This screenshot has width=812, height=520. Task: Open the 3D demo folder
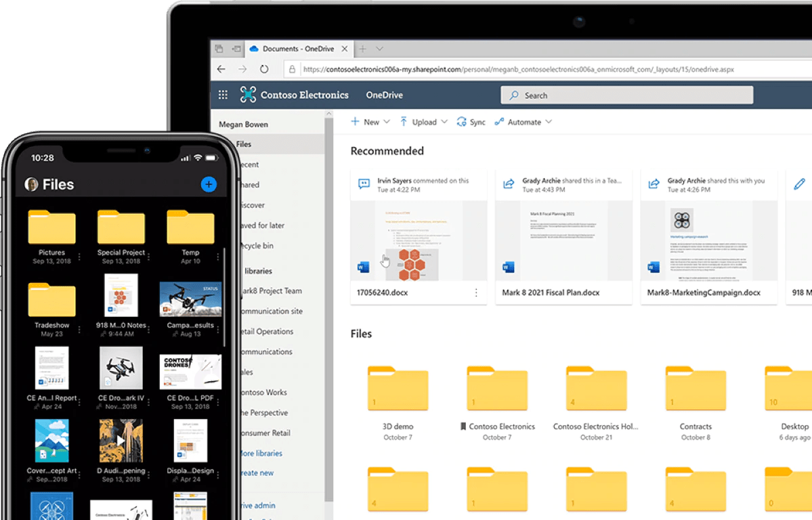(x=398, y=388)
